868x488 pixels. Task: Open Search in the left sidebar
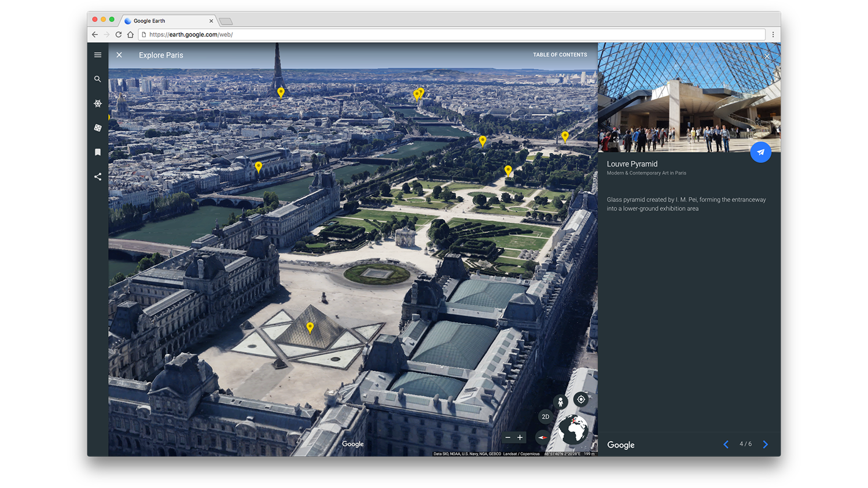click(x=98, y=79)
